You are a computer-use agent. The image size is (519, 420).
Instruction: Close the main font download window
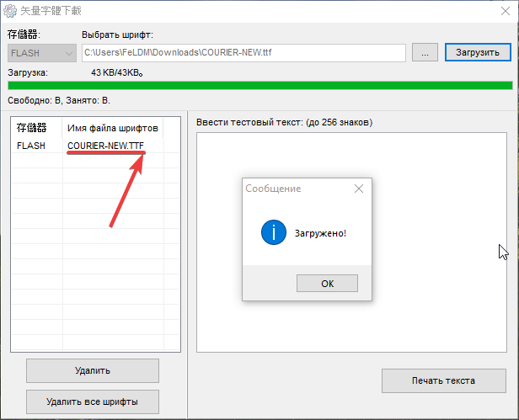click(x=506, y=11)
